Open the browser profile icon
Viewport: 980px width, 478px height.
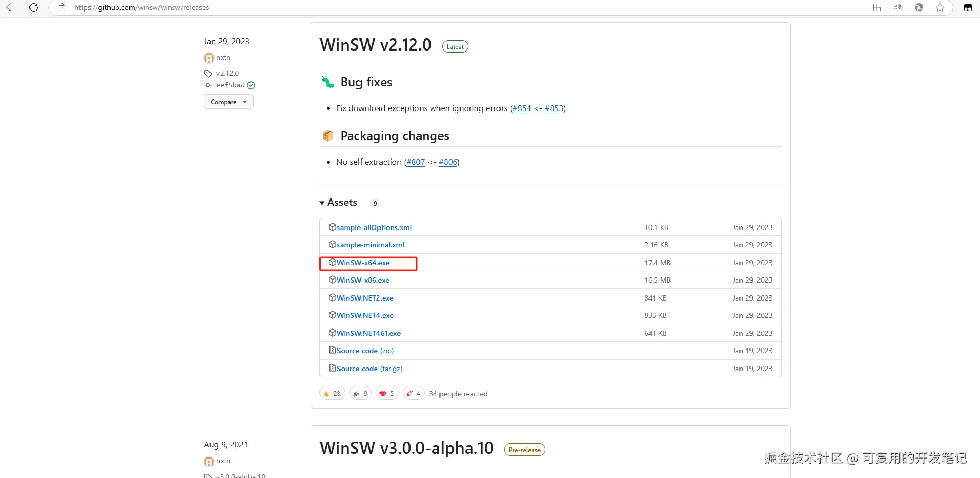968,7
